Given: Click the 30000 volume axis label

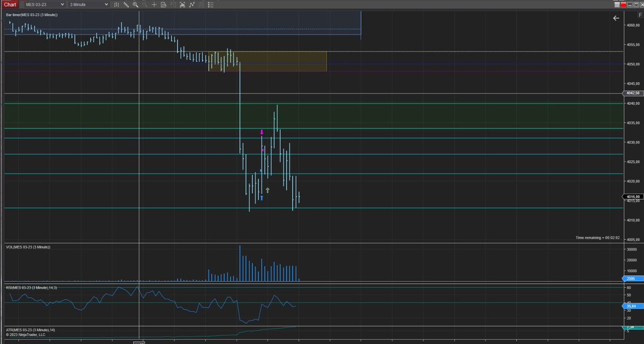Looking at the screenshot, I should point(633,250).
